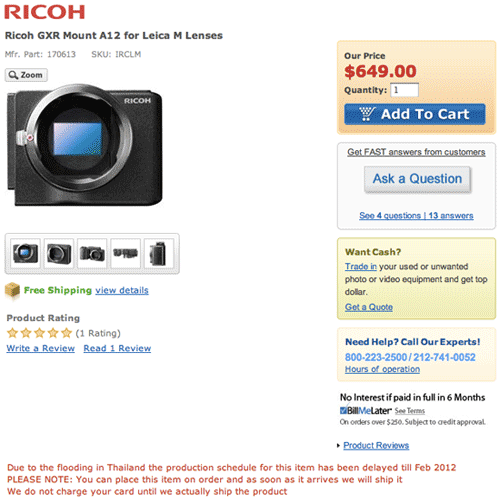This screenshot has height=504, width=500.
Task: Select third thumbnail of assembled camera
Action: [92, 253]
